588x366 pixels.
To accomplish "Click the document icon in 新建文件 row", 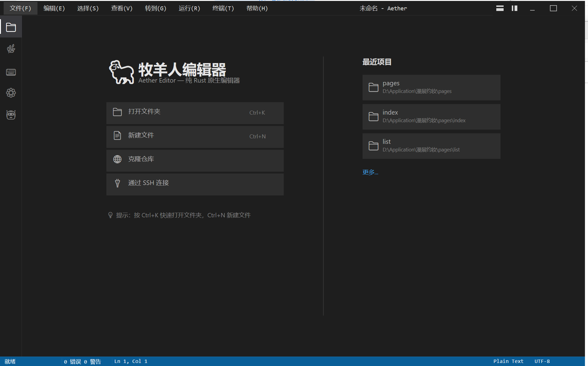I will [x=117, y=135].
